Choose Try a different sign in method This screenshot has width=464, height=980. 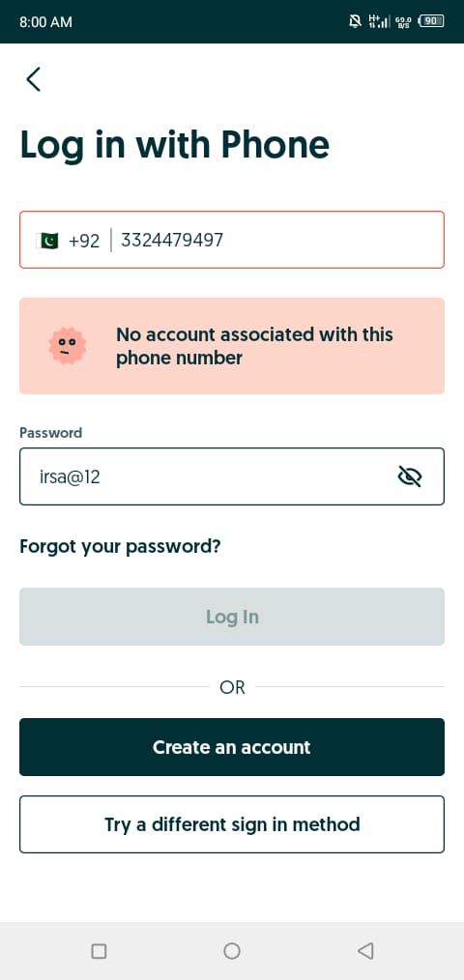232,824
